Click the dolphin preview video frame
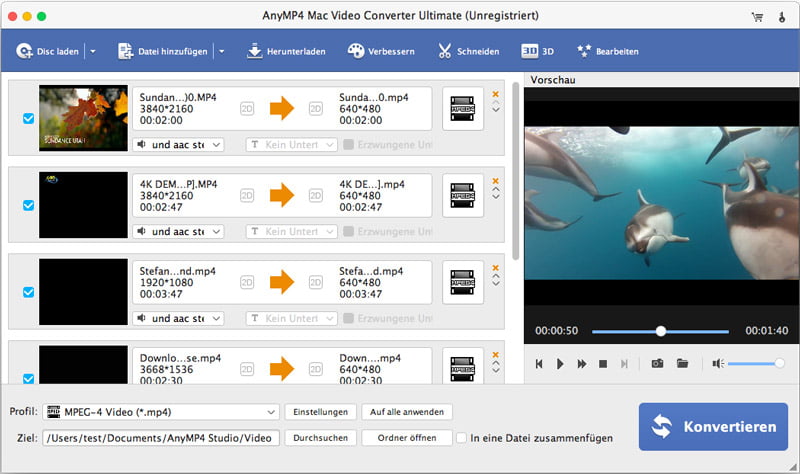This screenshot has width=800, height=474. coord(662,203)
